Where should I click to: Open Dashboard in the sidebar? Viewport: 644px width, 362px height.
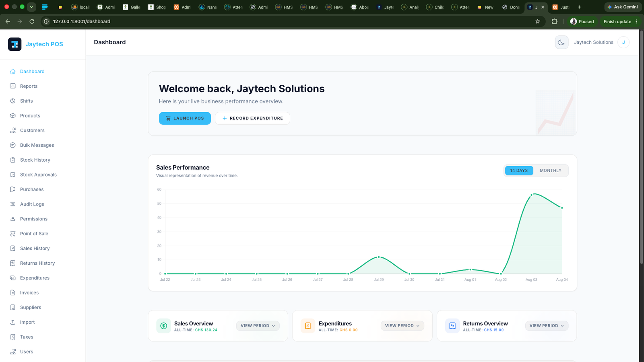click(x=32, y=72)
